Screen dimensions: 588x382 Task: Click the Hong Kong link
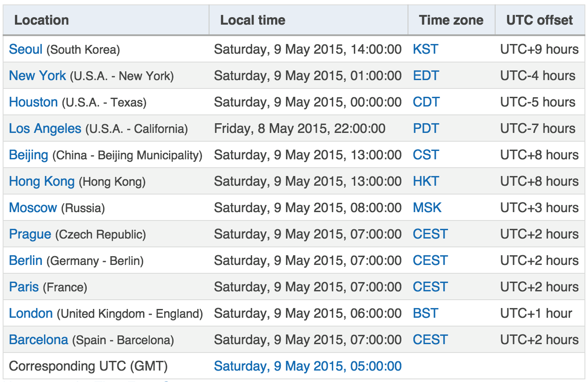coord(42,181)
